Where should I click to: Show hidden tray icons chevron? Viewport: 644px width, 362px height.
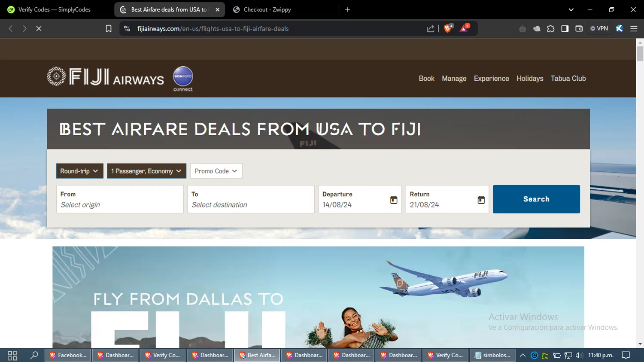[522, 355]
